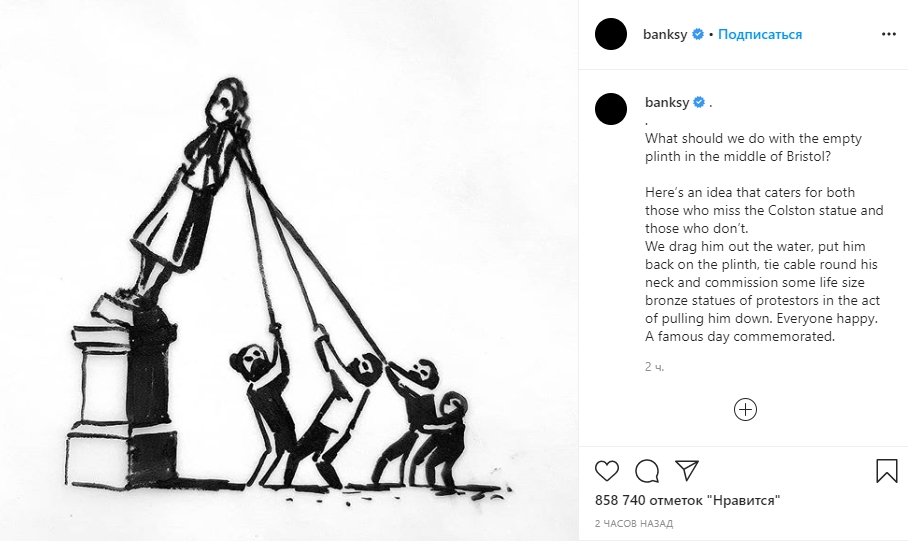Click the verified badge above the caption
The height and width of the screenshot is (541, 908).
click(699, 102)
